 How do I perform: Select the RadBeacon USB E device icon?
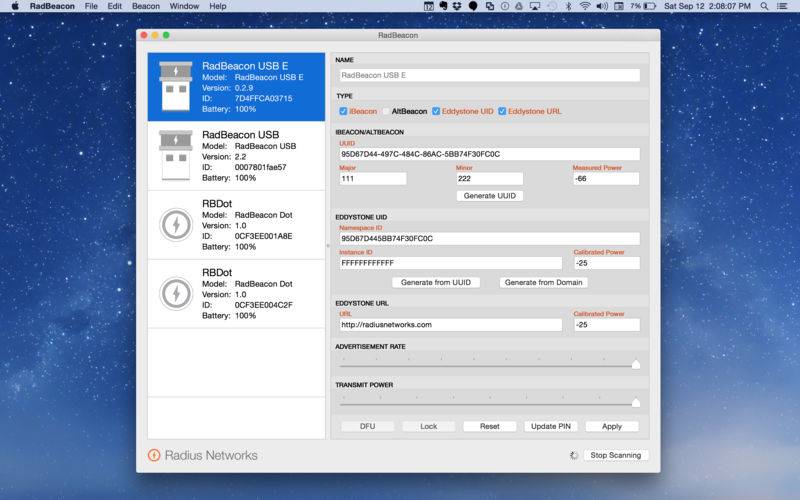point(176,86)
